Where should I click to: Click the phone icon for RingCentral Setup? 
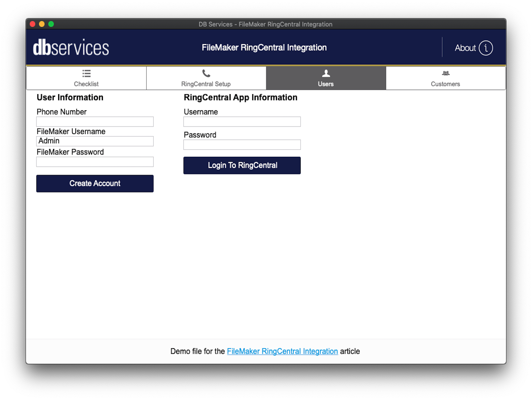(206, 74)
